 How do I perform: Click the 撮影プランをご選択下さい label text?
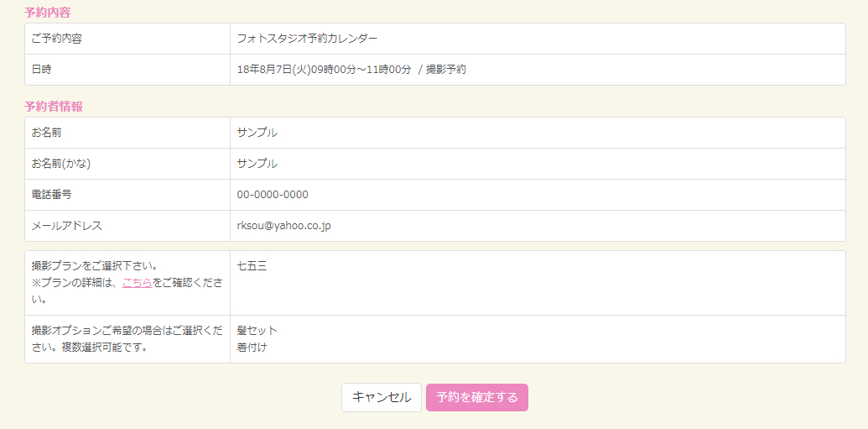[x=95, y=266]
